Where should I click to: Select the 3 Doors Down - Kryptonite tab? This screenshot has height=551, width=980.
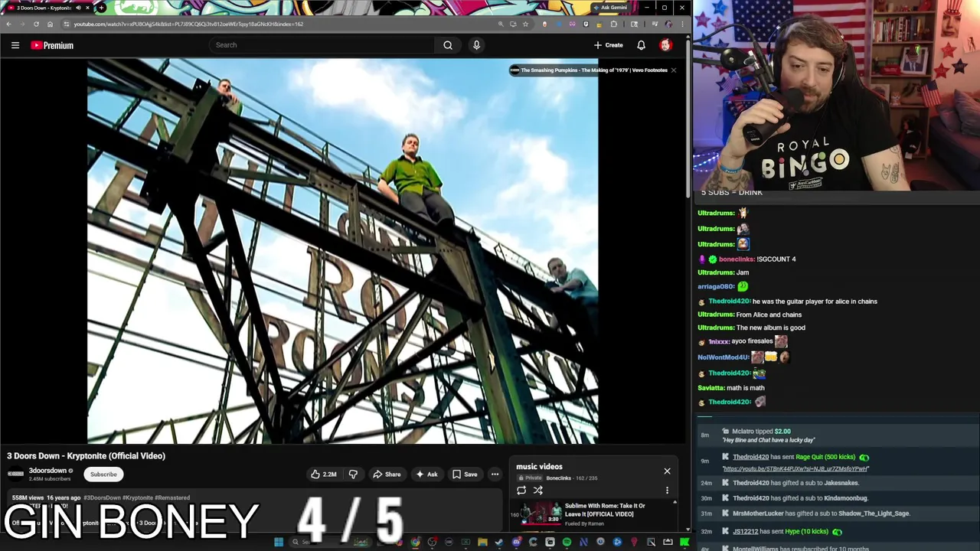(x=43, y=8)
